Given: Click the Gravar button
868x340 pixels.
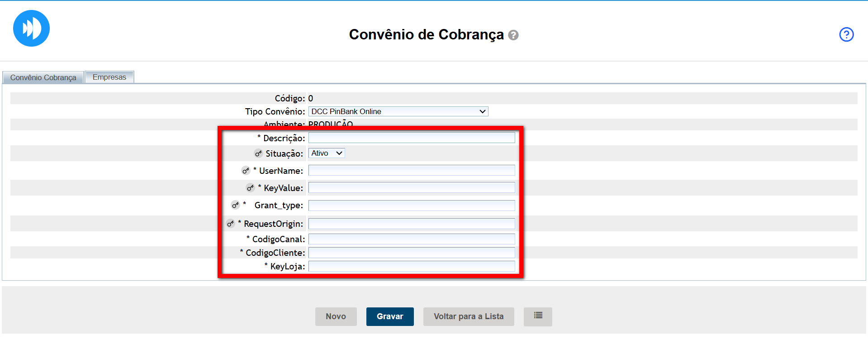Looking at the screenshot, I should pos(389,316).
